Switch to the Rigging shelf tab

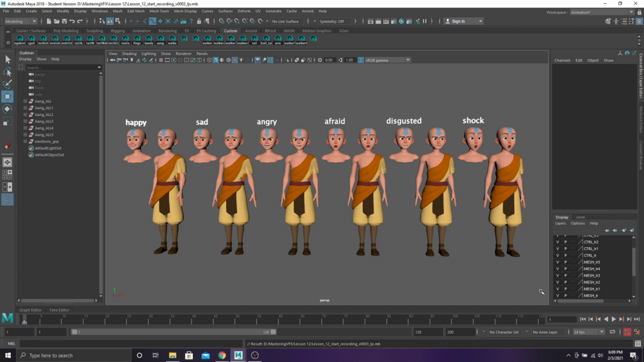[x=117, y=31]
